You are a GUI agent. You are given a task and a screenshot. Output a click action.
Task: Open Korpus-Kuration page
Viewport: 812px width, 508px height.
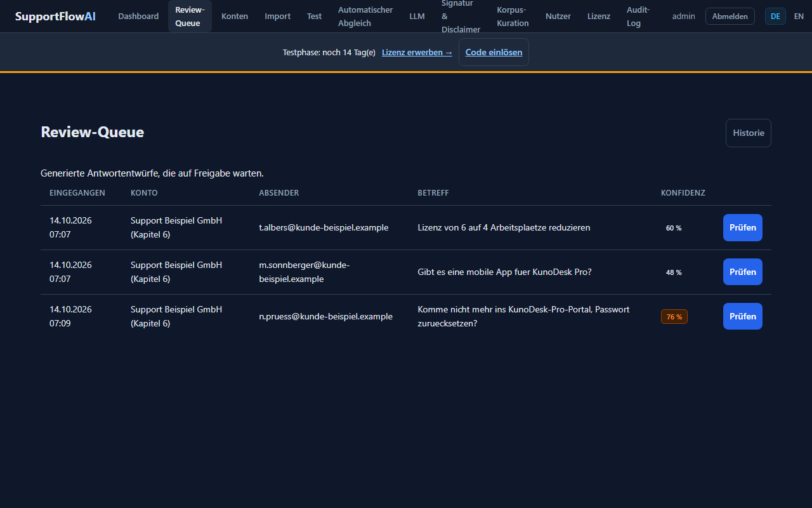[513, 17]
